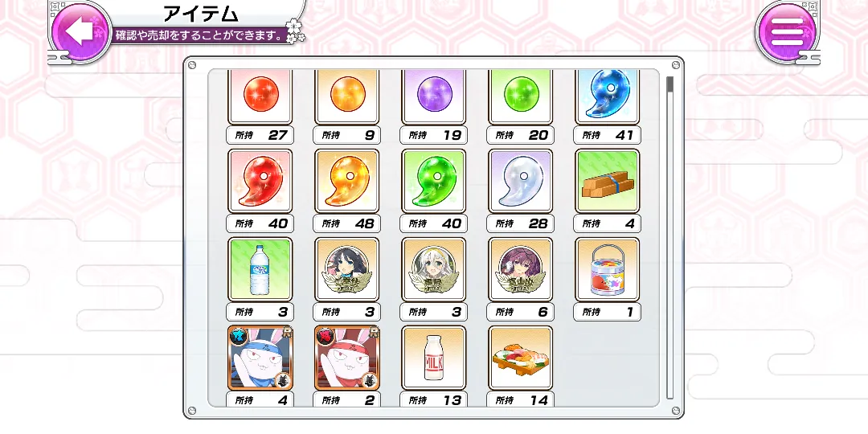Select the blue magatama item
Image resolution: width=868 pixels, height=434 pixels.
pyautogui.click(x=608, y=97)
